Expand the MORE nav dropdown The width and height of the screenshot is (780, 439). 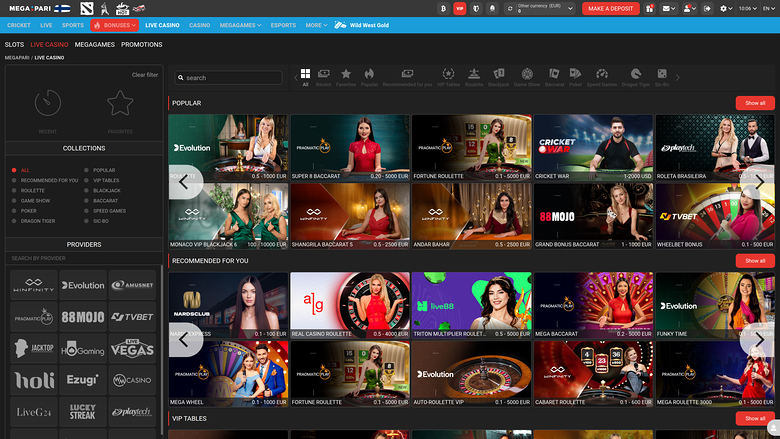(x=316, y=25)
